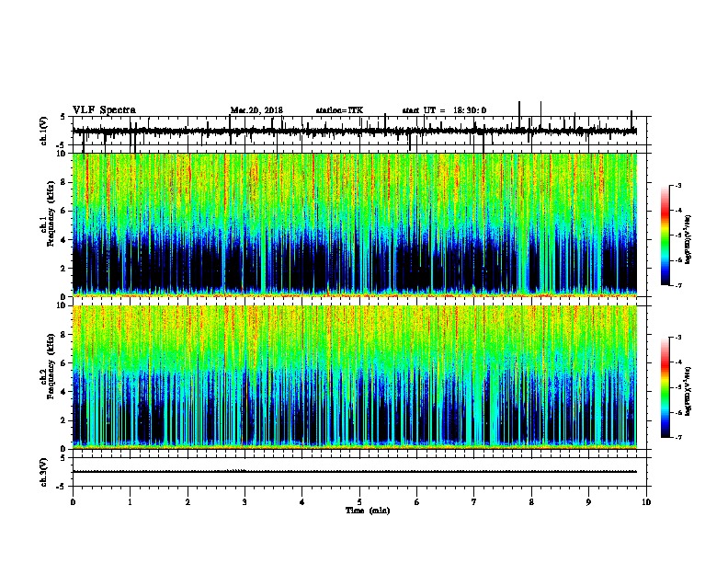Click the "0" time axis tick label
Viewport: 728px width, 563px height.
(x=73, y=502)
